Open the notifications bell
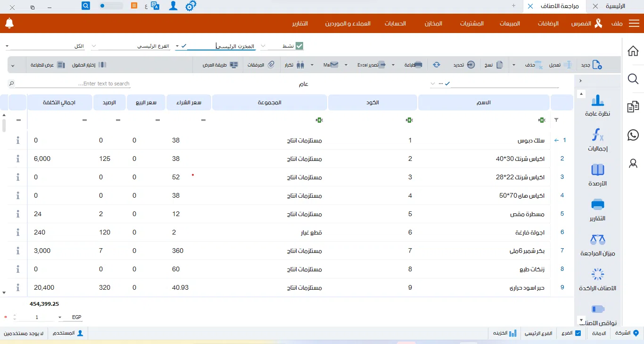The height and width of the screenshot is (344, 644). click(9, 23)
